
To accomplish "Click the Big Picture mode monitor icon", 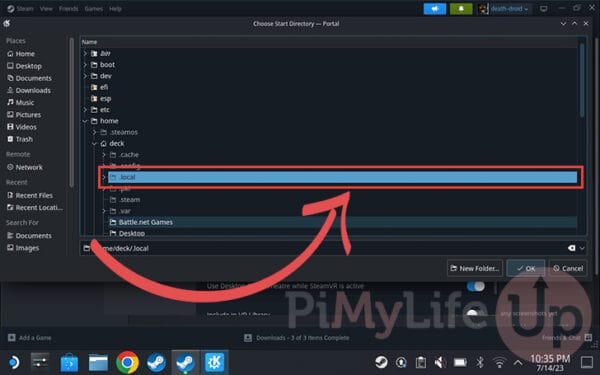I will [x=543, y=9].
